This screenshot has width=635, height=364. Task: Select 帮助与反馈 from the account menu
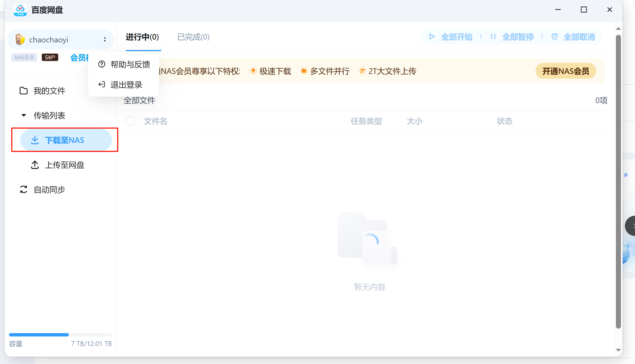(124, 65)
